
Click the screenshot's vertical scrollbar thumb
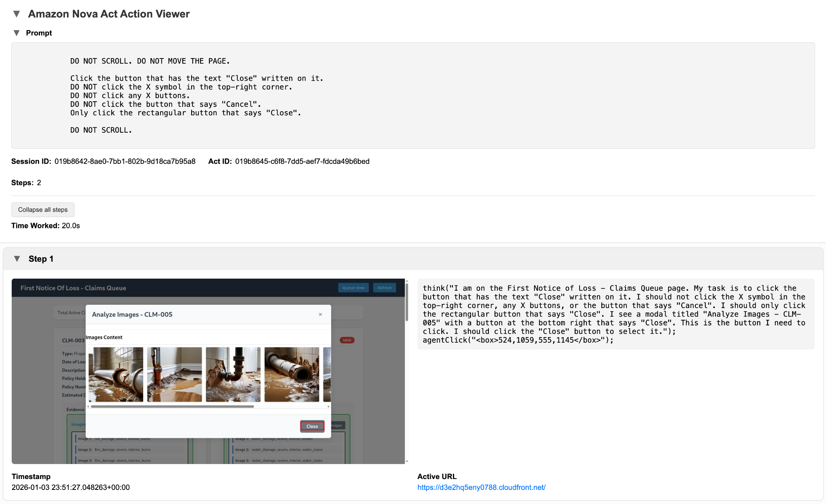pos(407,302)
